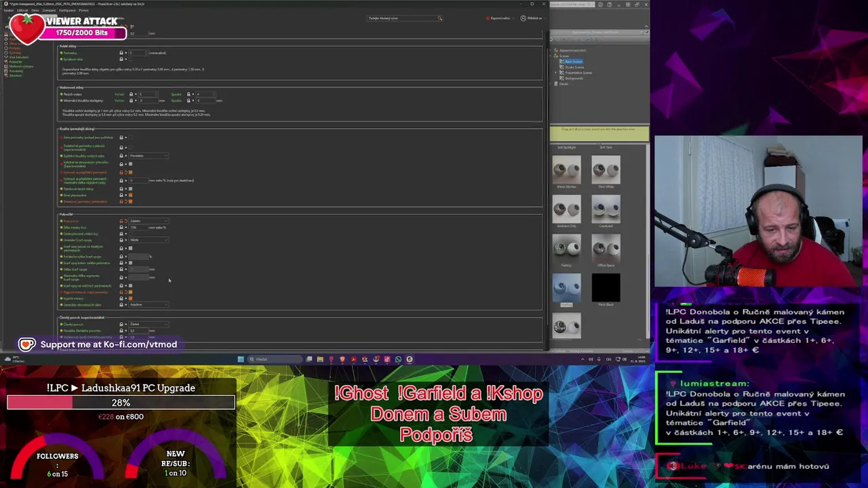This screenshot has width=868, height=488.
Task: Click the lock icon beside Detekovat tenké stěny
Action: [x=121, y=189]
